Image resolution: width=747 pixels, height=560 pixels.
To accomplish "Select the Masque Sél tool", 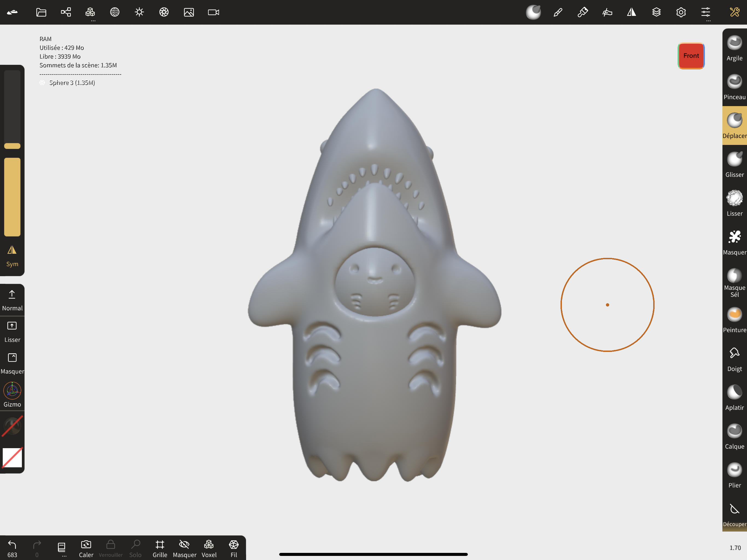I will coord(734,282).
